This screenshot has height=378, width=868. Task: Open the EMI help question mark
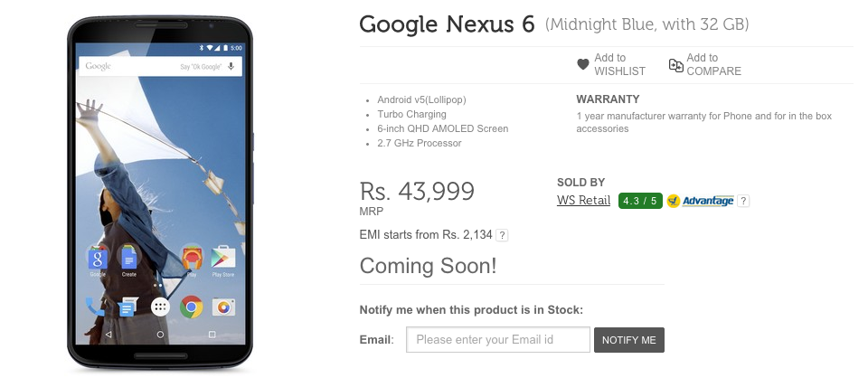pyautogui.click(x=502, y=235)
